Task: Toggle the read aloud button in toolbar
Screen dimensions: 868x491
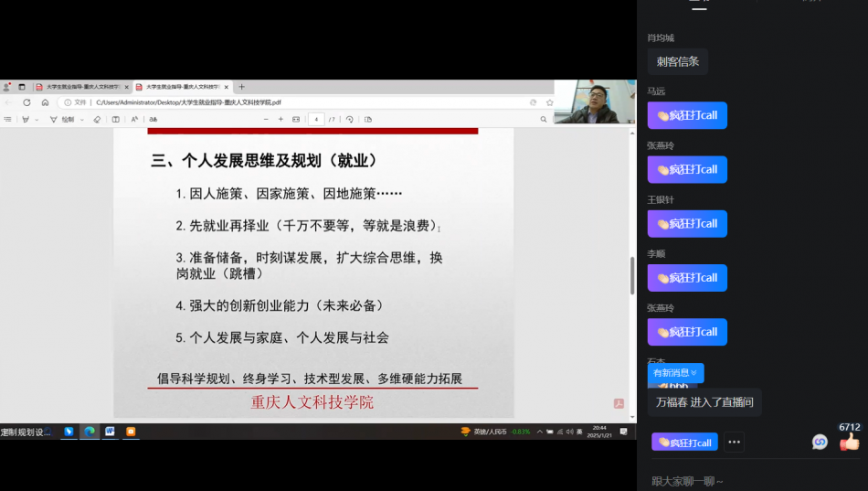Action: coord(134,120)
